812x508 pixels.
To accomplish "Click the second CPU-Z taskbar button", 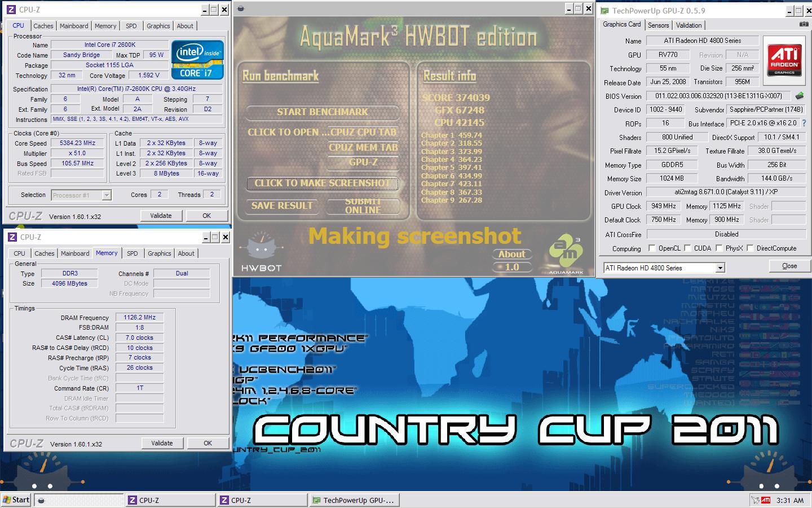I will (x=263, y=500).
